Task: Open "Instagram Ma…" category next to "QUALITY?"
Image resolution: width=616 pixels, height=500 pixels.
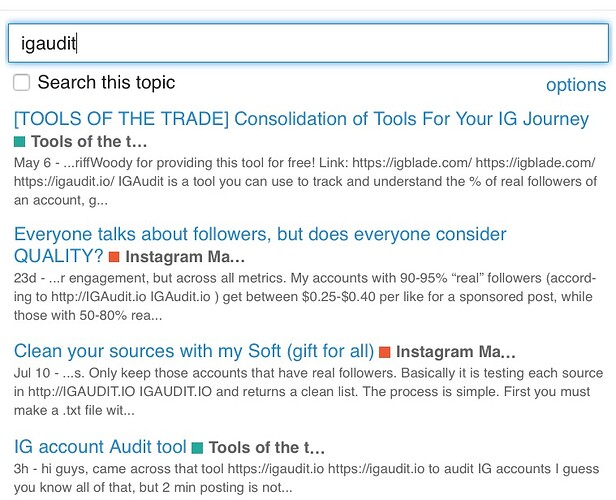Action: pyautogui.click(x=185, y=257)
